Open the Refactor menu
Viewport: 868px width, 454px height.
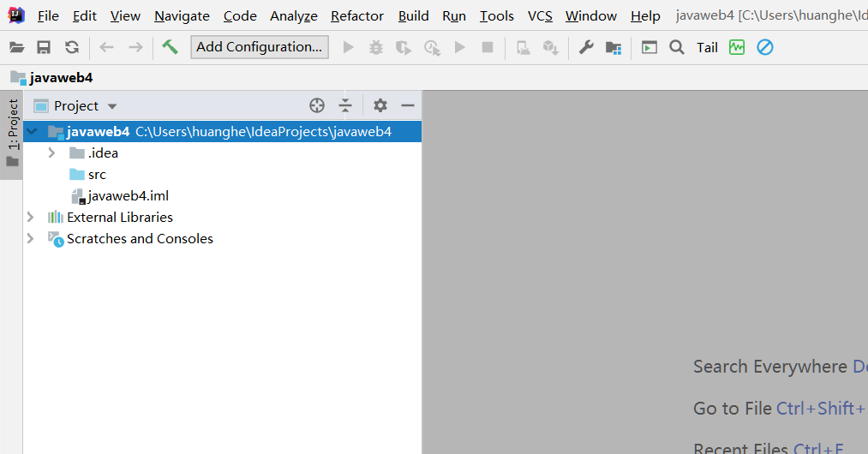[x=357, y=16]
